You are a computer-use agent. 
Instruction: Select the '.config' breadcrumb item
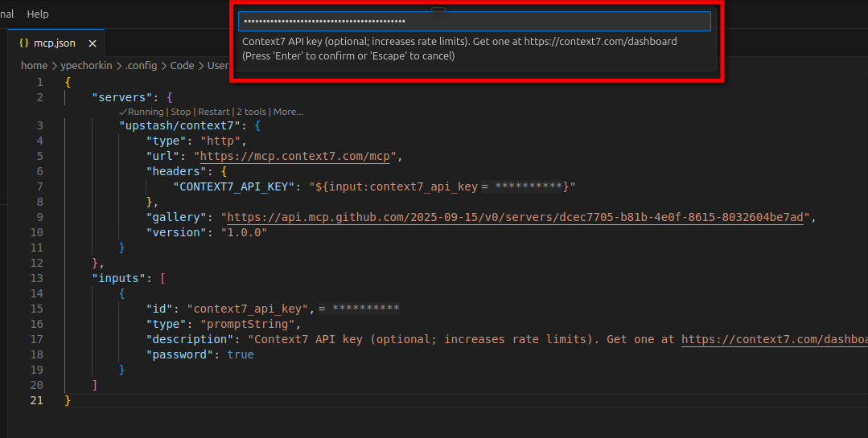tap(141, 65)
